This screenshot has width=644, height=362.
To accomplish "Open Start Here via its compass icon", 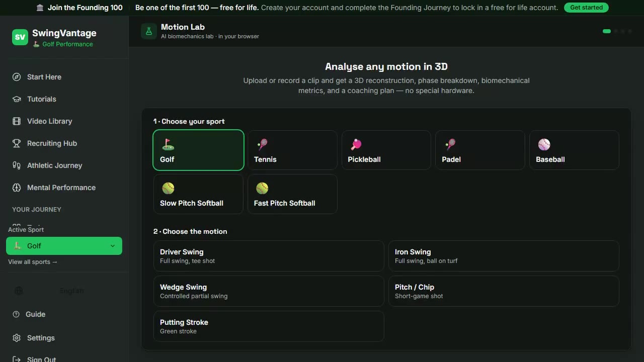I will (x=17, y=77).
